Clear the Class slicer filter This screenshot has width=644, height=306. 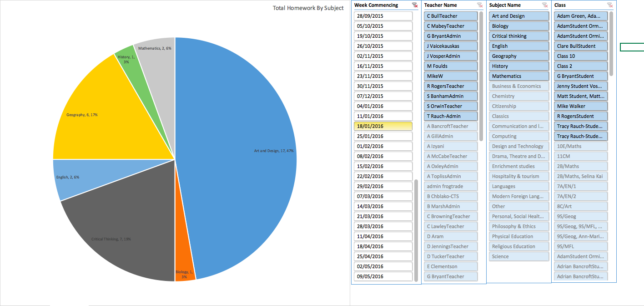(610, 5)
